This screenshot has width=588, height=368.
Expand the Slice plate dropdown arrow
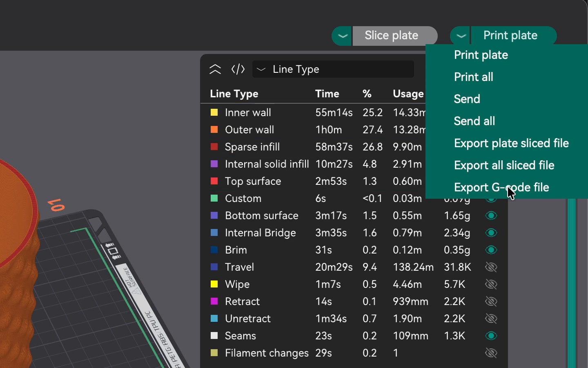pos(342,36)
